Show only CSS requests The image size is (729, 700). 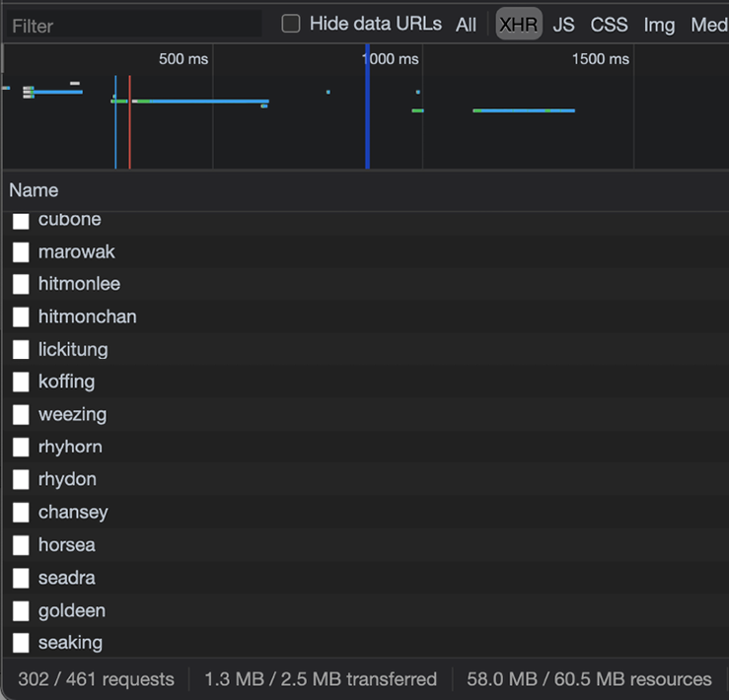pos(609,25)
